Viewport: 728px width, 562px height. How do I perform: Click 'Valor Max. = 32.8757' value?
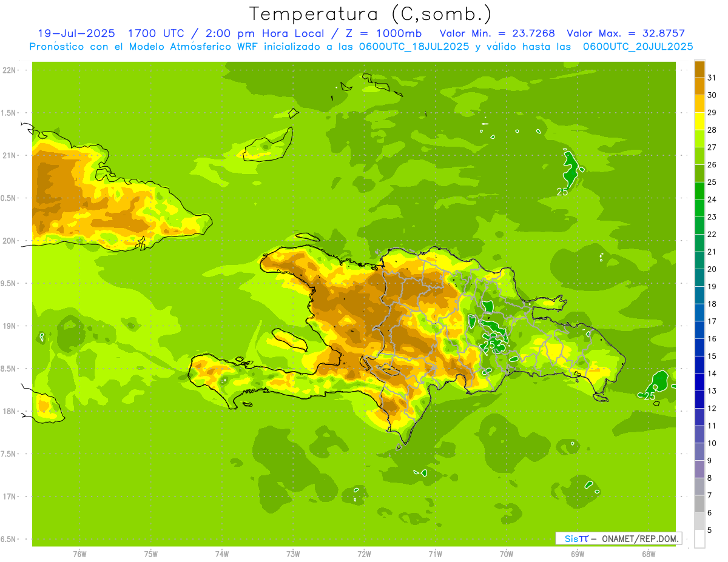coord(625,33)
